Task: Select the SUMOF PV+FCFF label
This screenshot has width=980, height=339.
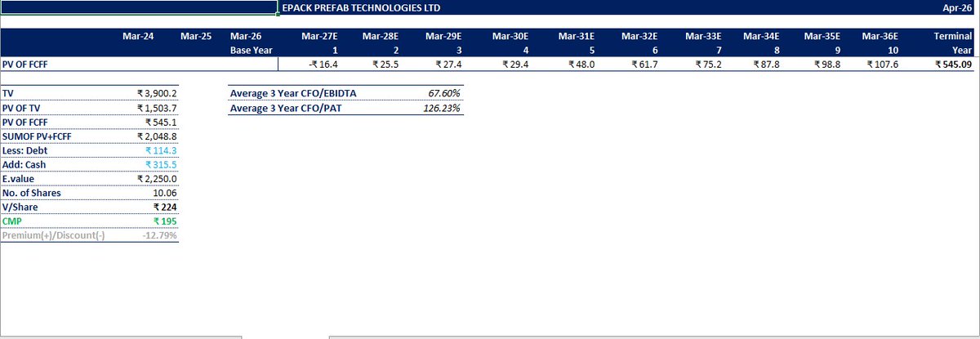Action: point(35,136)
